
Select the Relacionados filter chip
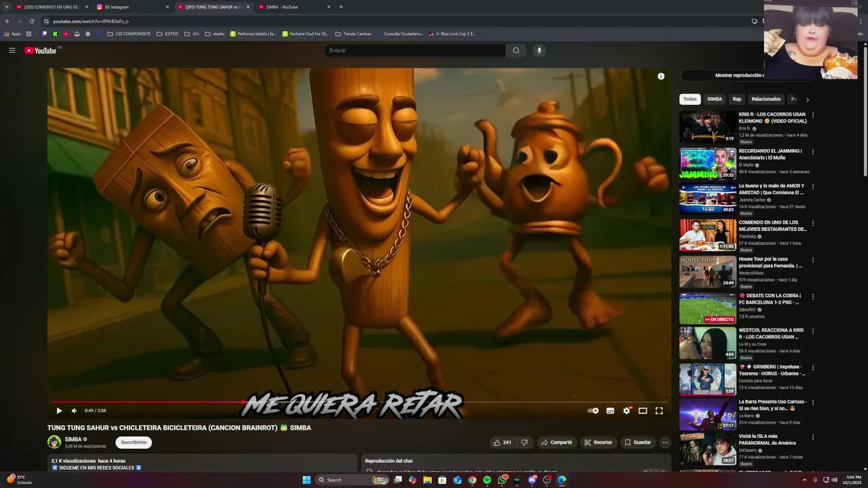pyautogui.click(x=766, y=99)
